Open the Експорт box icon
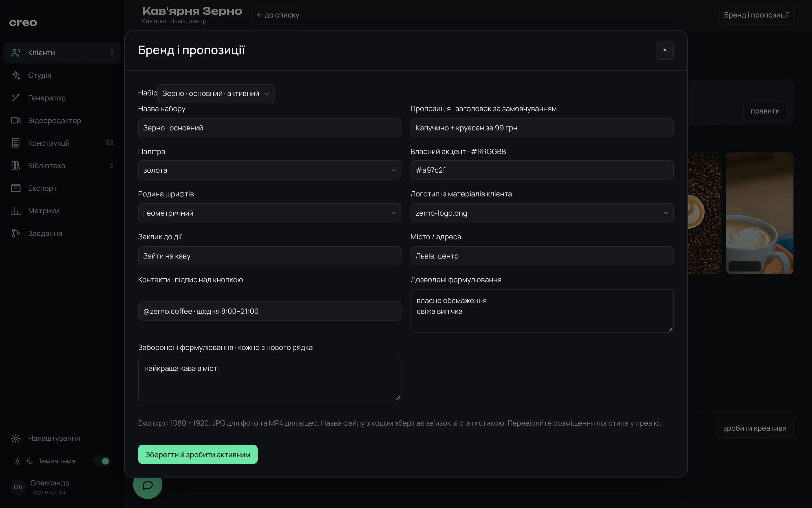Screen dimensions: 812x508 click(16, 188)
